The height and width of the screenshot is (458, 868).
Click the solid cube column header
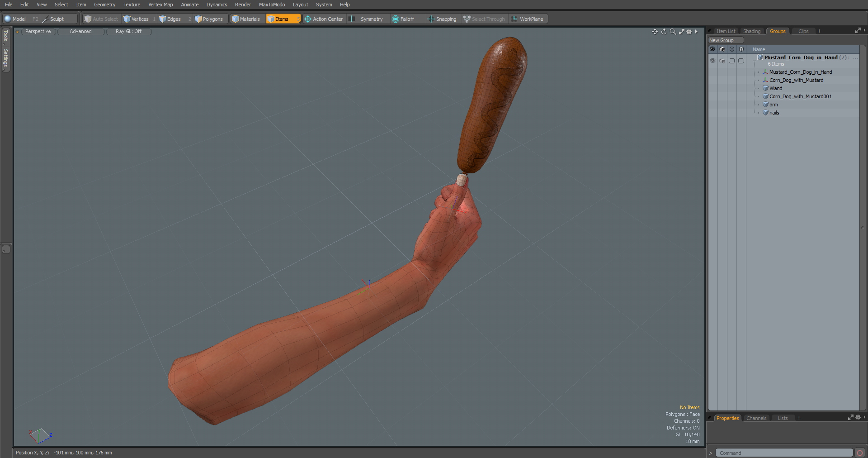pos(741,49)
